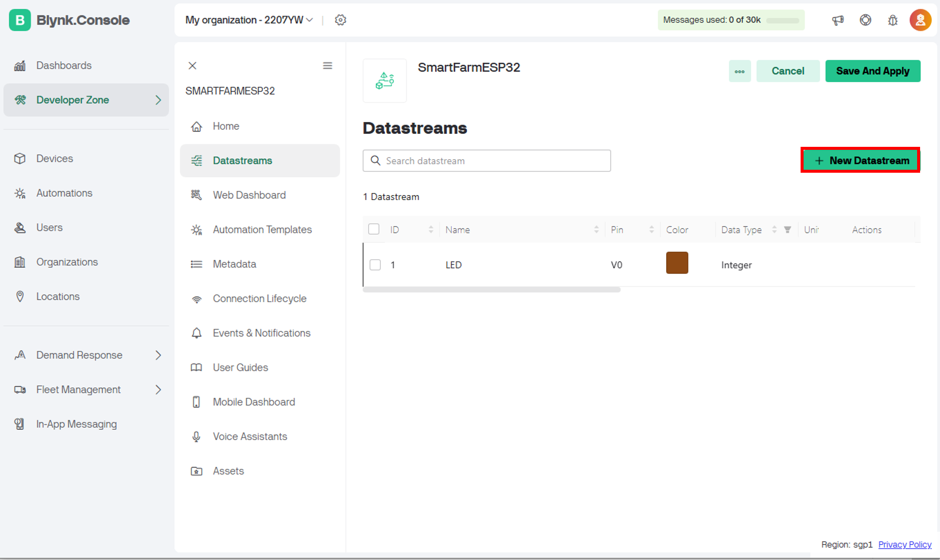
Task: Expand the Fleet Management chevron
Action: point(158,390)
